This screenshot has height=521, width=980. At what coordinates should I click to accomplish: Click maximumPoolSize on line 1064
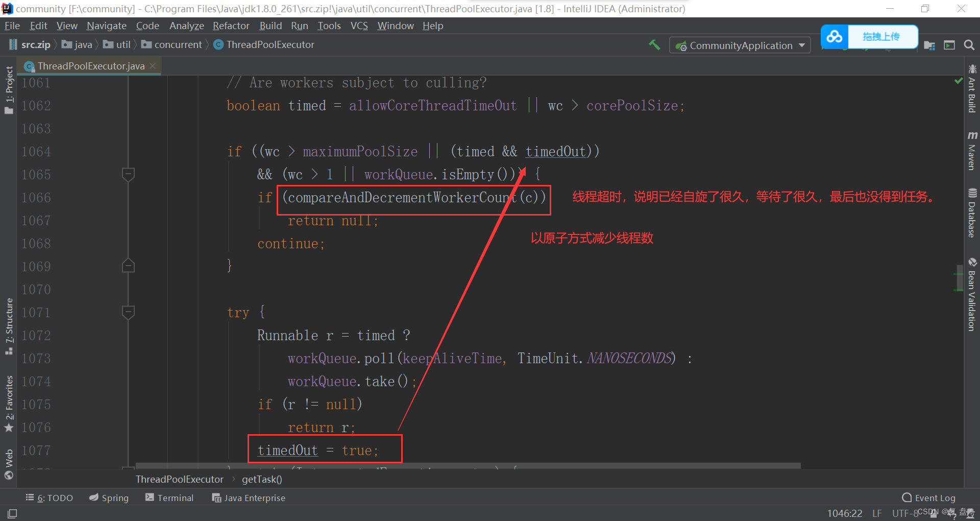click(360, 152)
